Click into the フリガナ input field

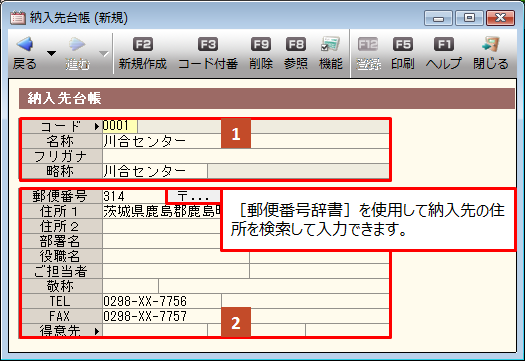pos(246,156)
